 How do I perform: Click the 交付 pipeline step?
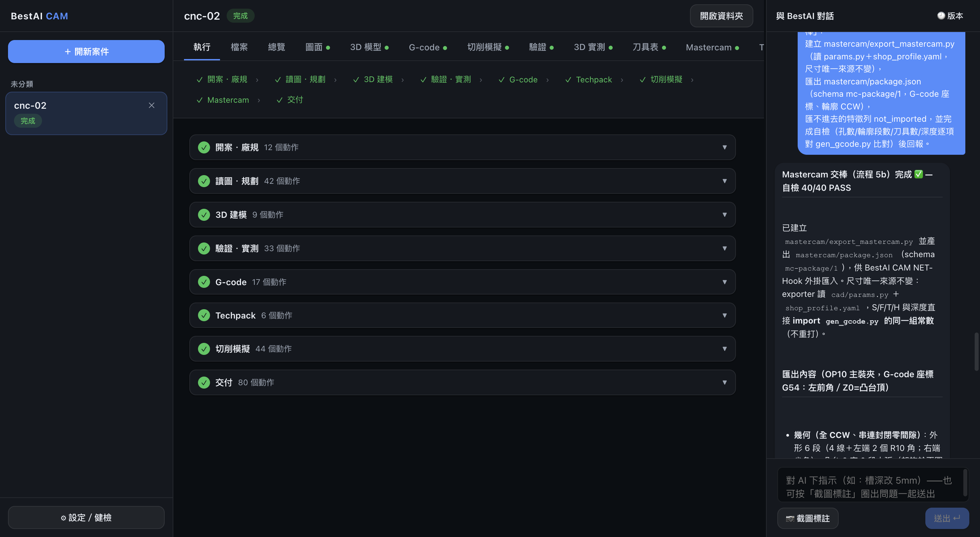pos(290,100)
